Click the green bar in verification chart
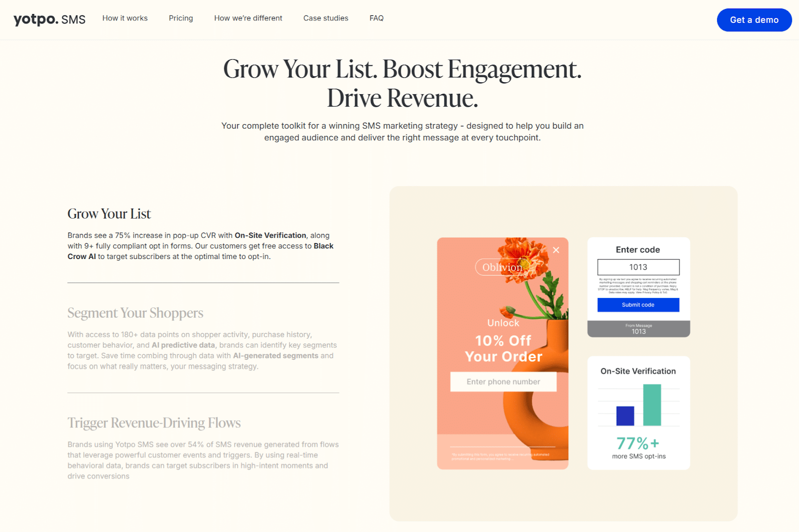799x532 pixels. (652, 405)
